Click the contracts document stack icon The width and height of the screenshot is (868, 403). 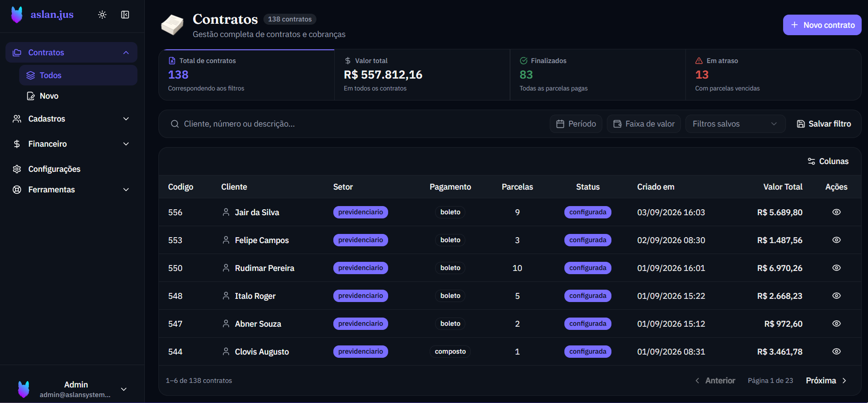(x=172, y=25)
